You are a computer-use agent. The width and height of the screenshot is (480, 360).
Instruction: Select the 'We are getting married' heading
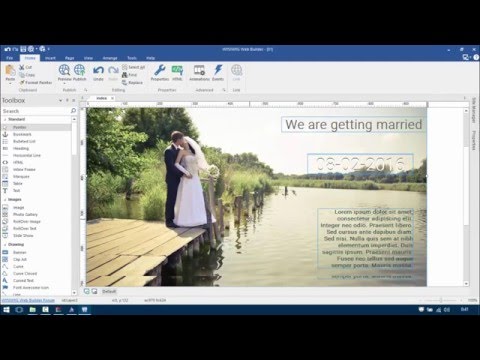[x=354, y=125]
